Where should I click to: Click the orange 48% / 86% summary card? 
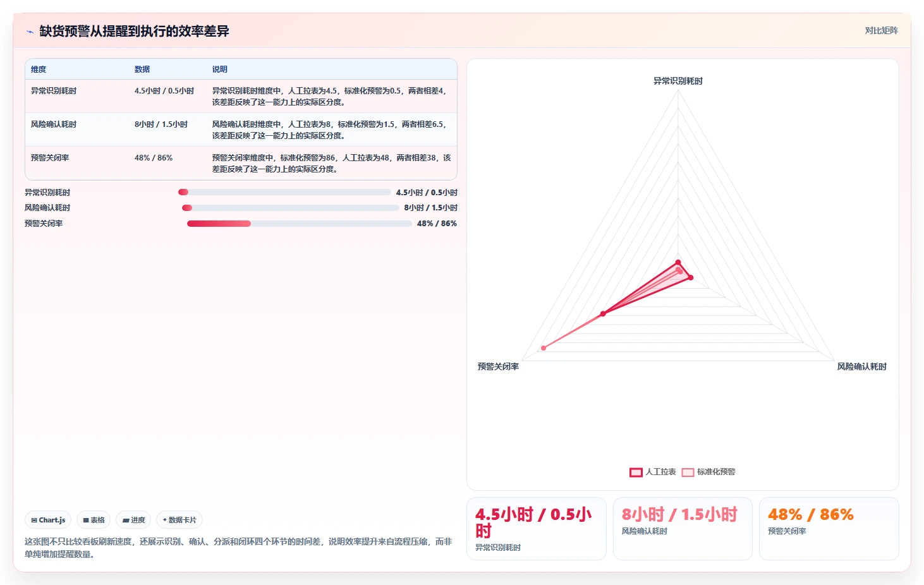(x=829, y=529)
